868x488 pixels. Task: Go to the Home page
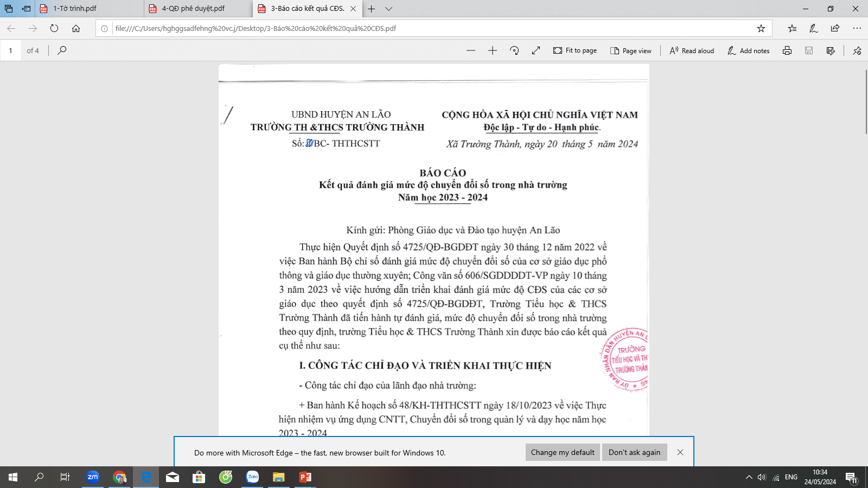76,28
